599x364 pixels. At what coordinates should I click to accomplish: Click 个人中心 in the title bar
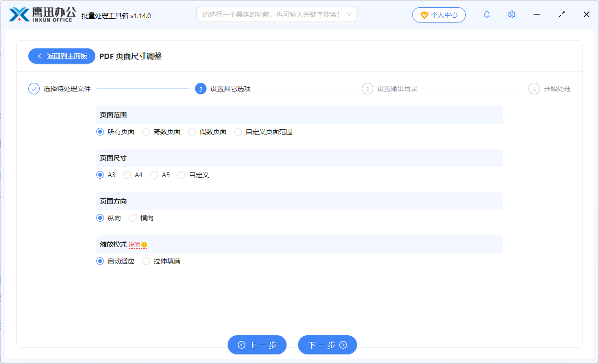pos(438,14)
